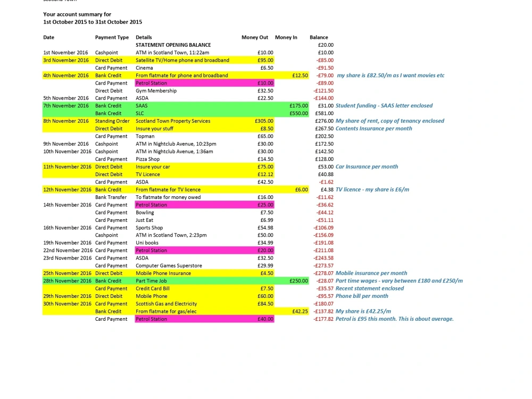Image resolution: width=532 pixels, height=399 pixels.
Task: Click the 'Payment Type' column header
Action: [x=112, y=37]
